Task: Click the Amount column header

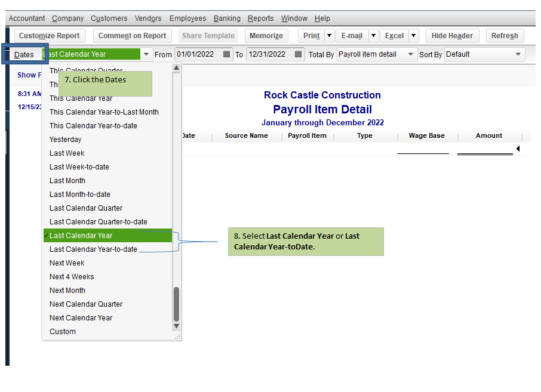Action: [x=489, y=135]
